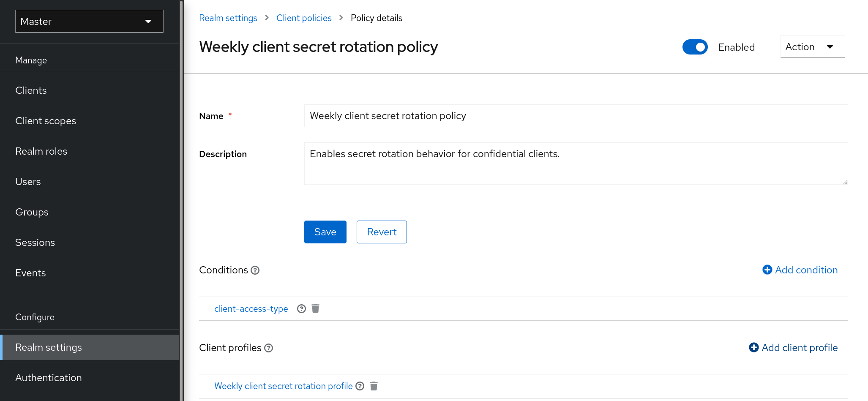Edit the policy Name field

tap(576, 115)
